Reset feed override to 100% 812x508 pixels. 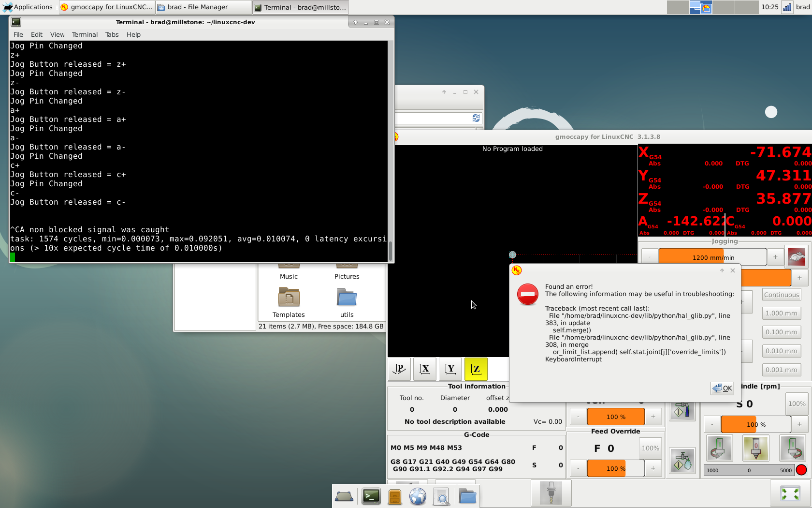pyautogui.click(x=651, y=448)
